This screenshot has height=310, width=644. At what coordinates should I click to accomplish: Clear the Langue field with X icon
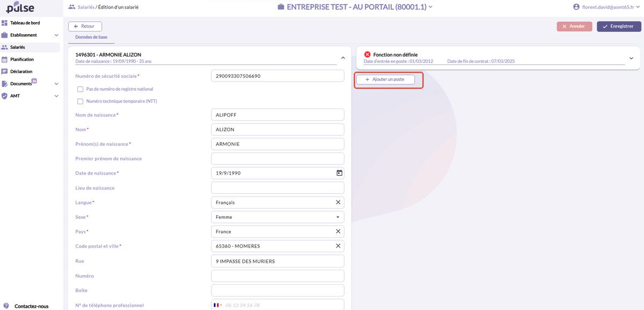(x=338, y=203)
